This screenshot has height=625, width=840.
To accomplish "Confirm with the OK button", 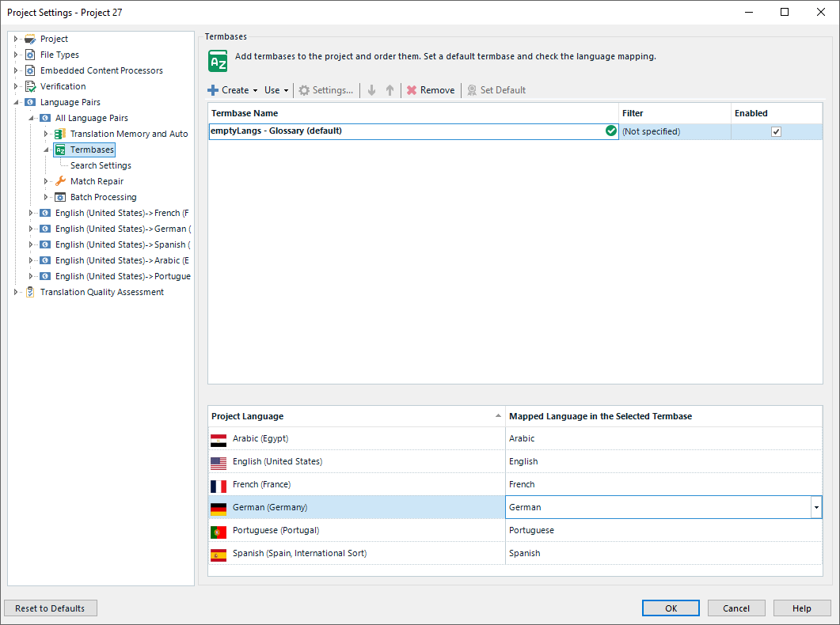I will [x=671, y=608].
